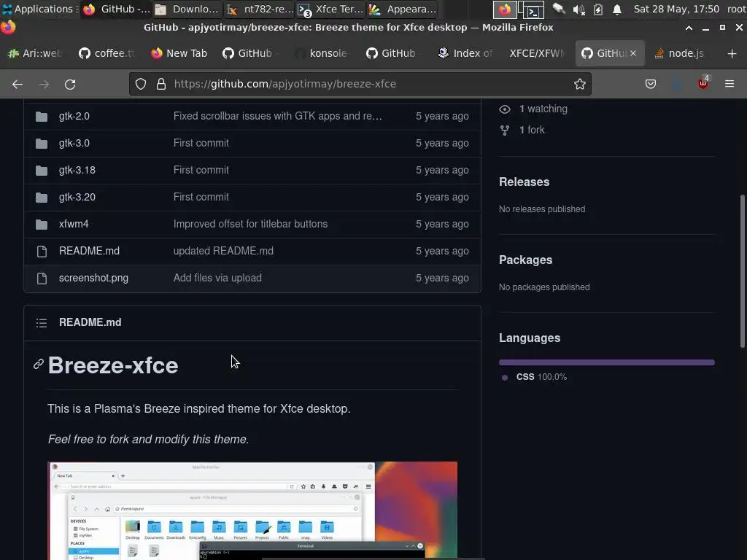
Task: Click the README.md file icon
Action: click(x=42, y=251)
